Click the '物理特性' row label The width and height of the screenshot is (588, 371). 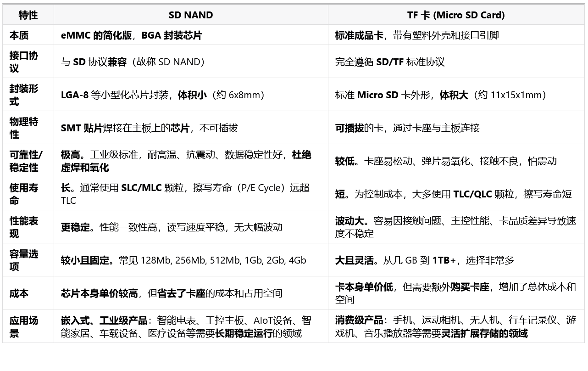coord(28,128)
